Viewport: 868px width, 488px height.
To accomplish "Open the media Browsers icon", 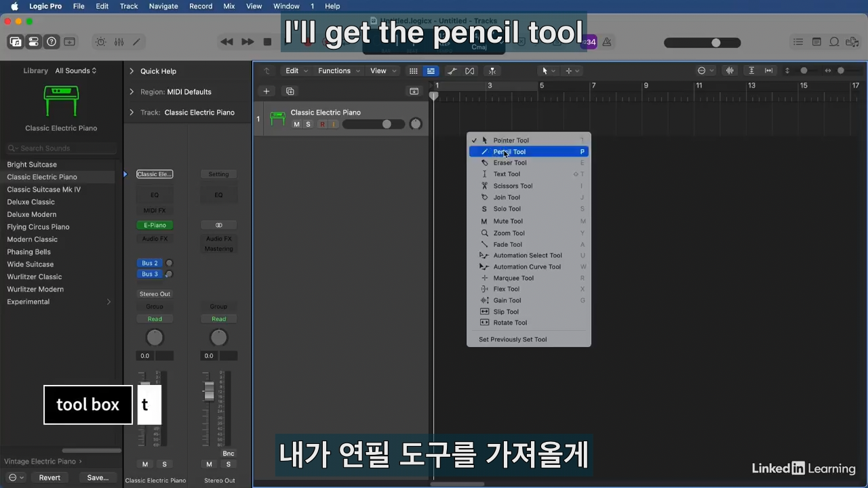I will [x=852, y=42].
